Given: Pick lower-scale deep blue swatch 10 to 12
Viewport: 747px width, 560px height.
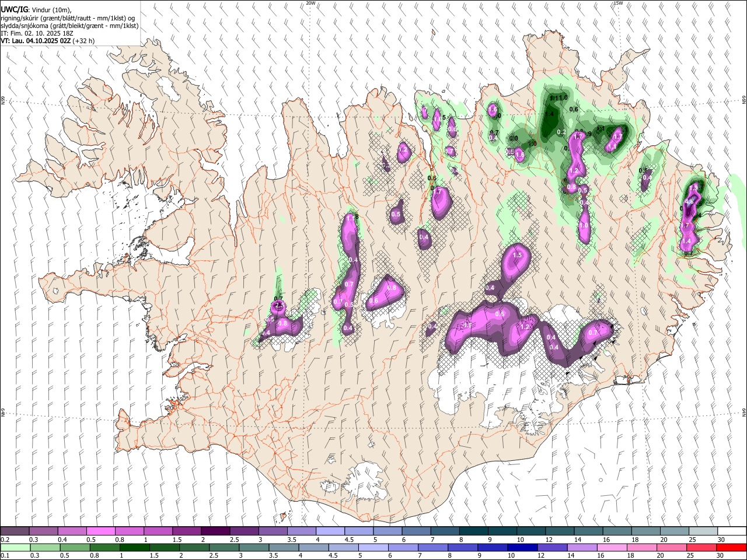Looking at the screenshot, I should (x=522, y=547).
